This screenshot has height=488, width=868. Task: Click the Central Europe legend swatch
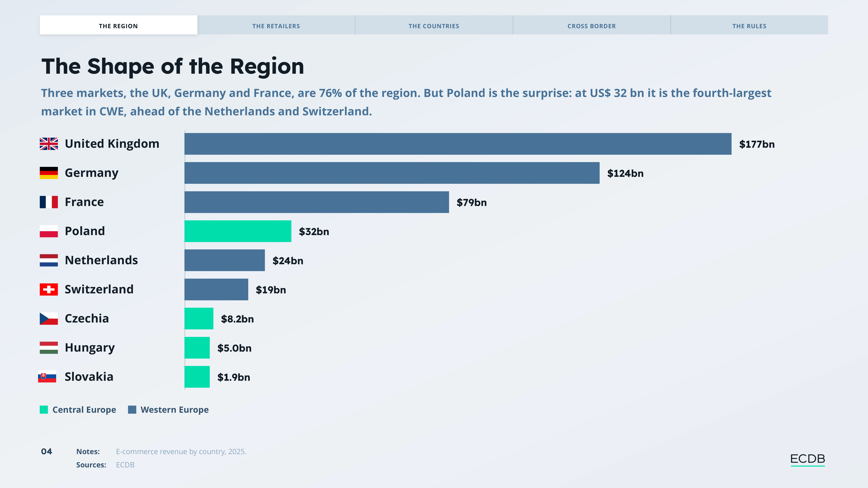pyautogui.click(x=44, y=409)
